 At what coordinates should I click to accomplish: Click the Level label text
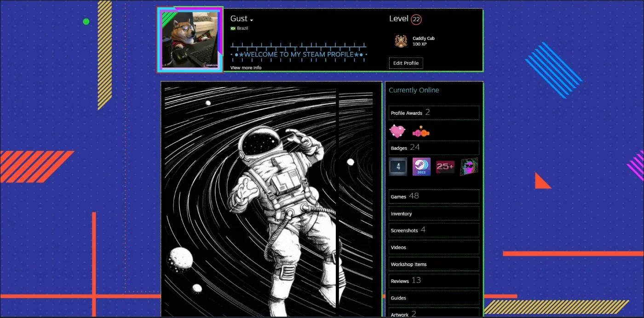pos(399,19)
